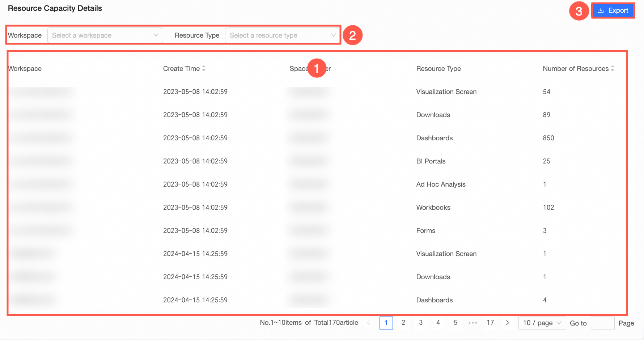The image size is (644, 340).
Task: Sort by Number of Resources
Action: [x=613, y=68]
